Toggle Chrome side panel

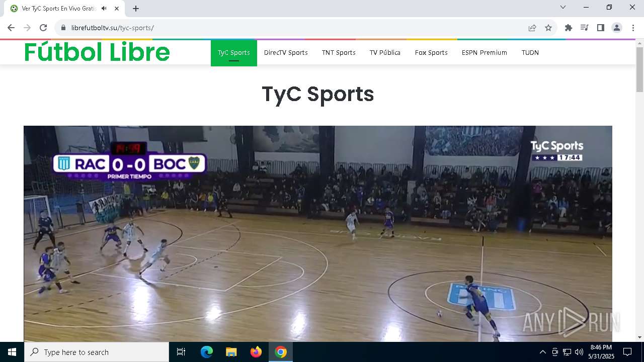pyautogui.click(x=600, y=28)
